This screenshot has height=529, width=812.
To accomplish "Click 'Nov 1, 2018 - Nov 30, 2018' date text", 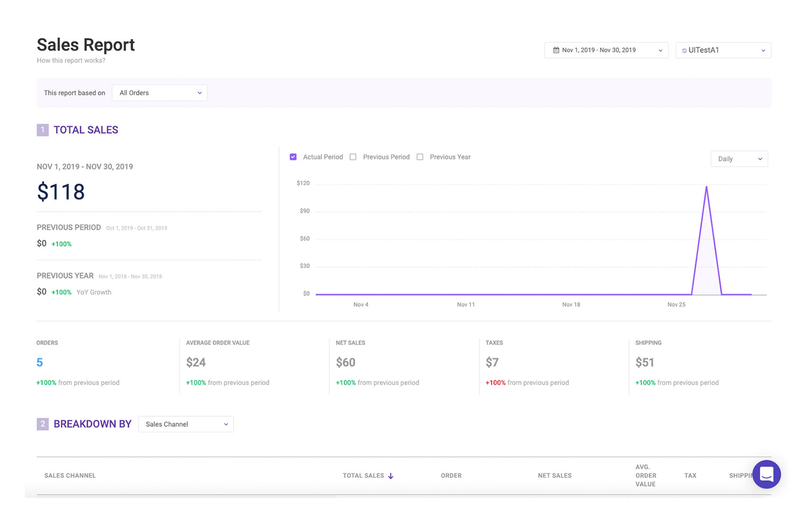I will pos(130,277).
